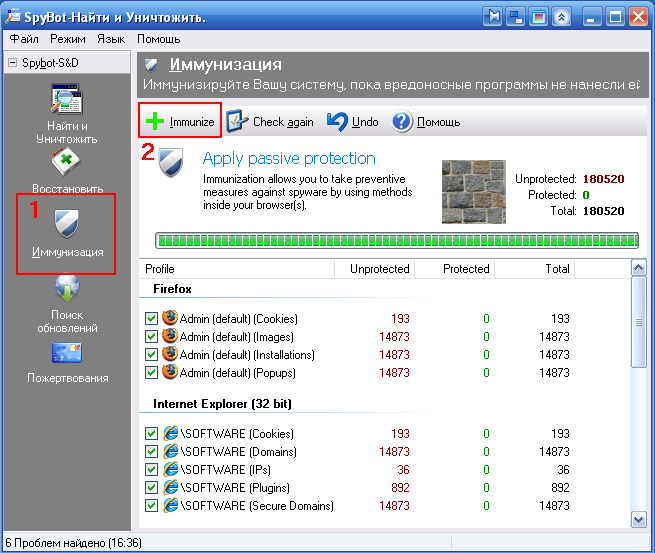Viewport: 655px width, 553px height.
Task: Click Firefox icon of Admin Images row
Action: [170, 336]
